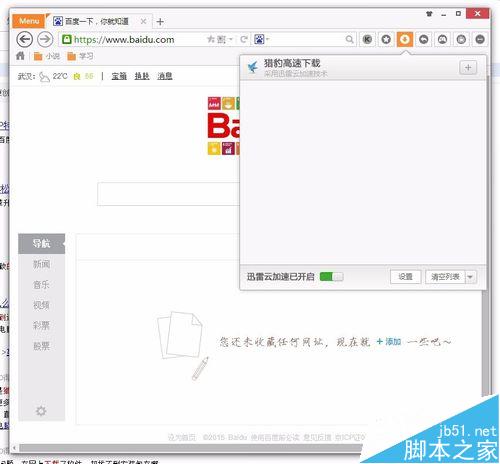Click the toolbar icon right of undo-arrow button

pyautogui.click(x=442, y=40)
